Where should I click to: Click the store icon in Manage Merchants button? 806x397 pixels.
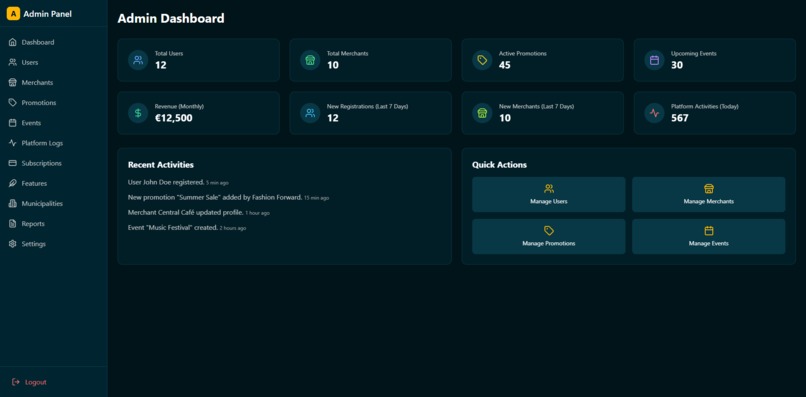(709, 189)
